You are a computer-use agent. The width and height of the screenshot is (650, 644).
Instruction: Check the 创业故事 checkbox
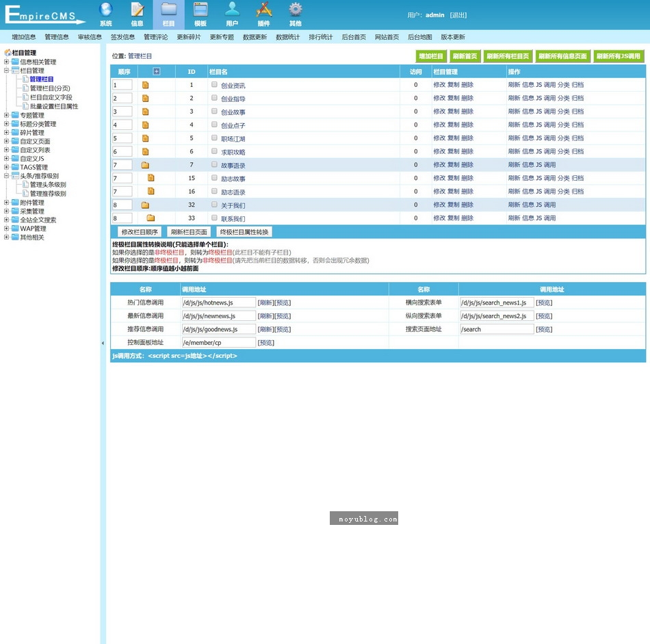pyautogui.click(x=214, y=111)
